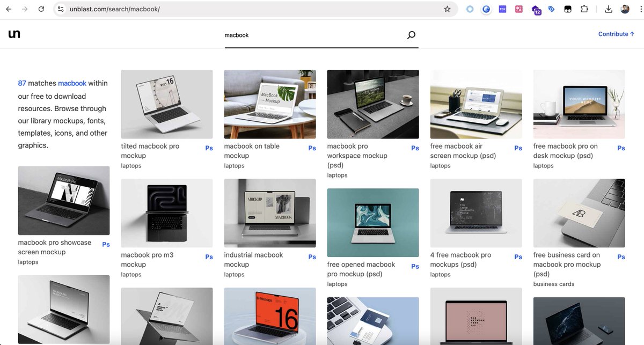
Task: Reload the page with the refresh icon
Action: coord(41,9)
